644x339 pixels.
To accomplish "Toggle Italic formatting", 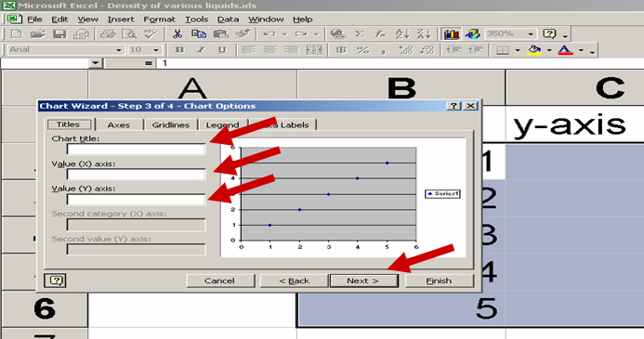I will point(201,50).
